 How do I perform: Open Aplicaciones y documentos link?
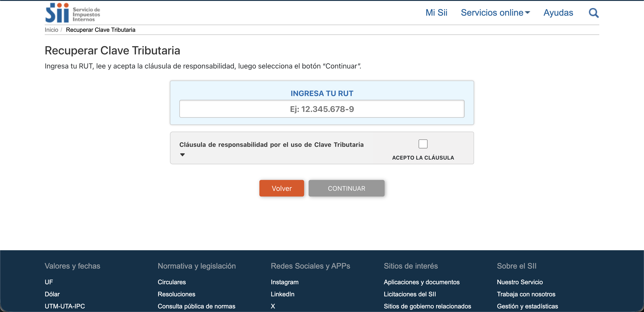(422, 282)
